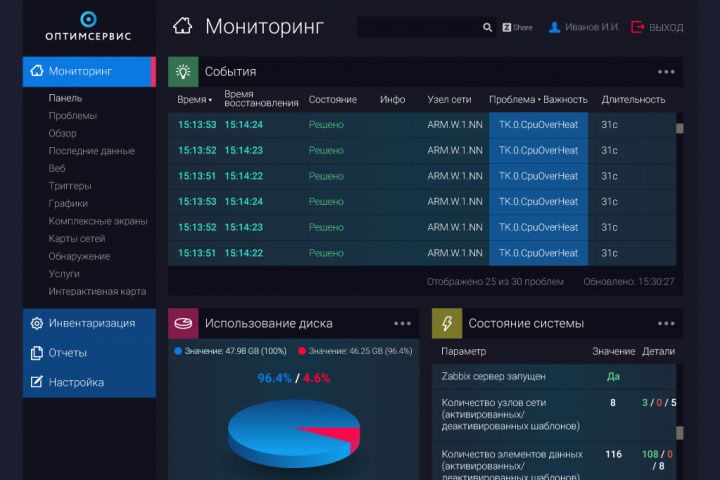Click the Проблема • Важность column header
The width and height of the screenshot is (720, 480).
coord(538,100)
